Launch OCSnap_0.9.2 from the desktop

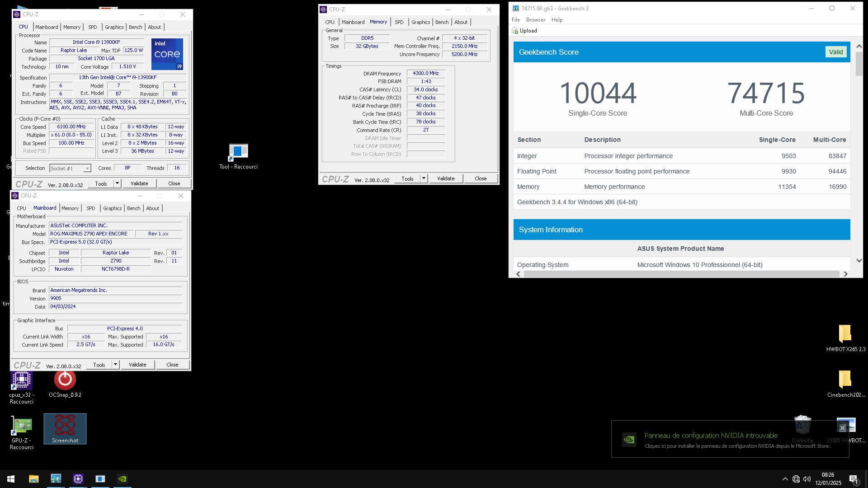point(65,384)
